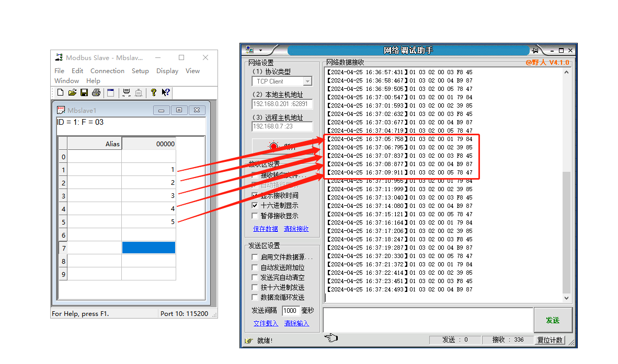Click the yellow question mark About icon
This screenshot has height=364, width=618.
[x=153, y=92]
